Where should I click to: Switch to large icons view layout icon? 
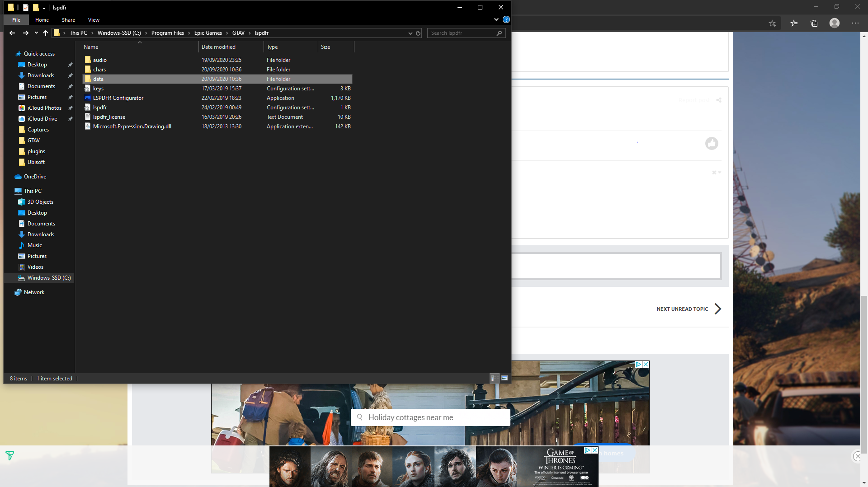[505, 378]
